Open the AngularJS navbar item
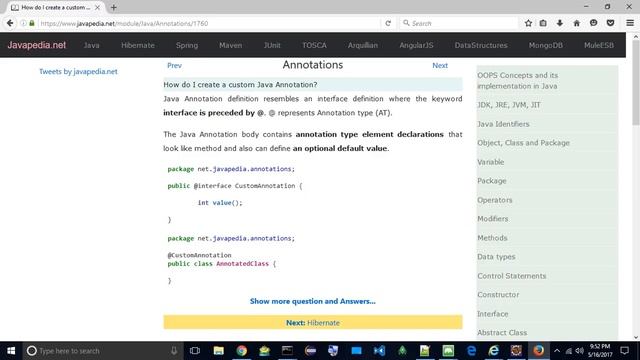 (x=416, y=45)
